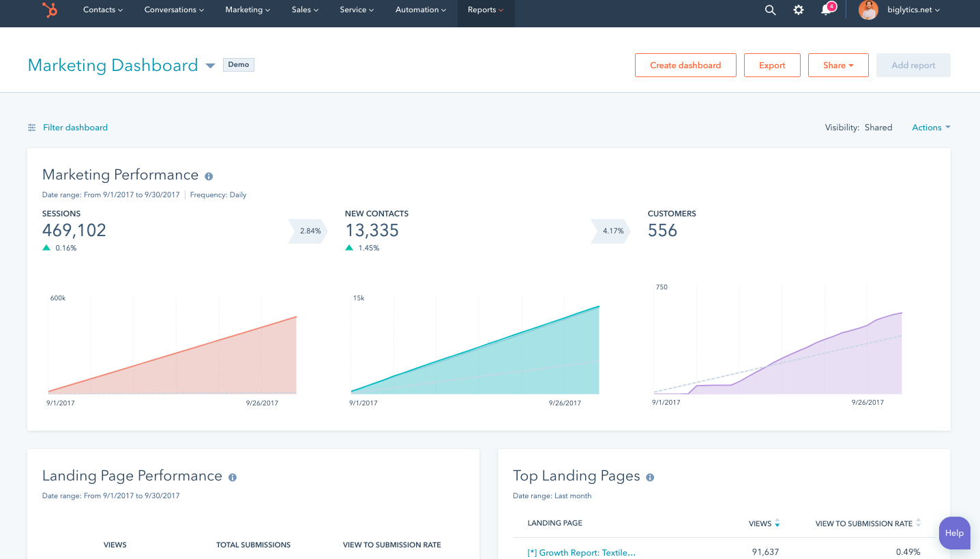
Task: Click info icon beside Marketing Performance
Action: (209, 176)
